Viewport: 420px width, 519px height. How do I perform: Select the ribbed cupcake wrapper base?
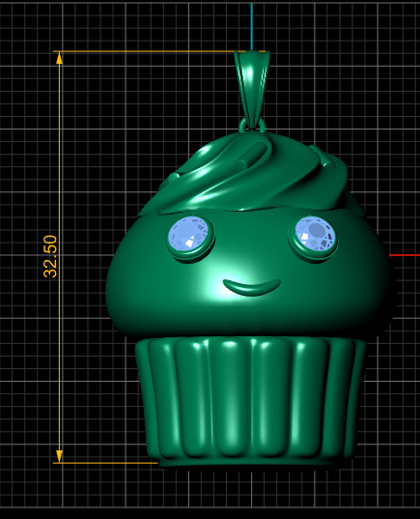pyautogui.click(x=250, y=402)
